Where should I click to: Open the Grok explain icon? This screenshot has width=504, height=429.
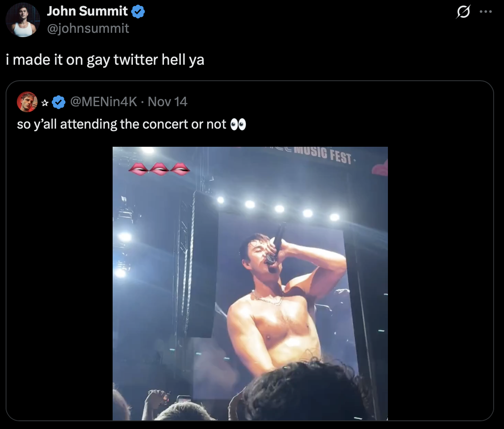[x=463, y=13]
